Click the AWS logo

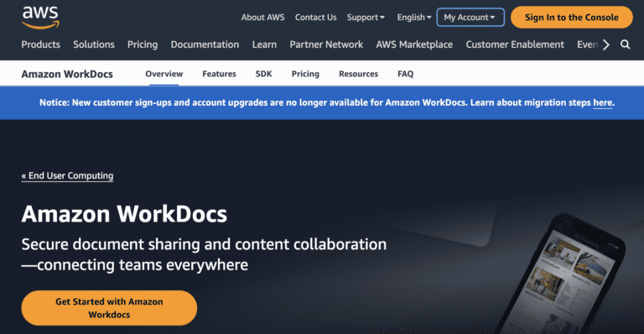(40, 18)
